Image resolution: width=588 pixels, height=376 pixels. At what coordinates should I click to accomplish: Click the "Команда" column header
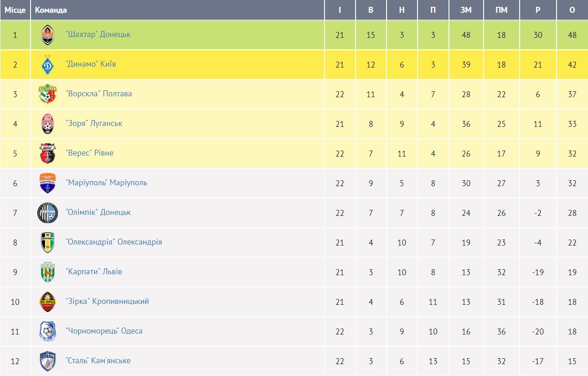click(51, 10)
